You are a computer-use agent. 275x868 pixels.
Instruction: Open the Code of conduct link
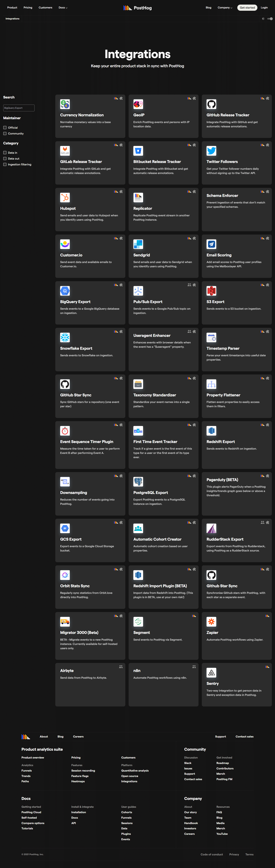212,855
